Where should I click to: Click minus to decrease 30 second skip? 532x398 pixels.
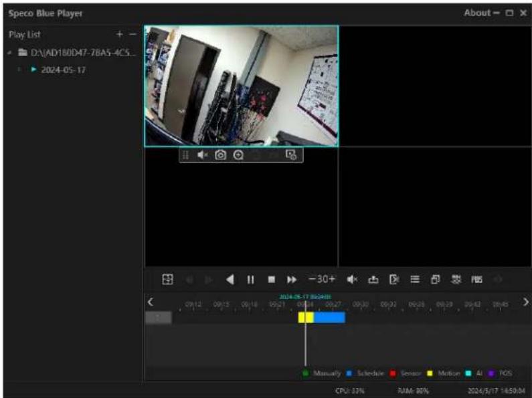coord(312,279)
